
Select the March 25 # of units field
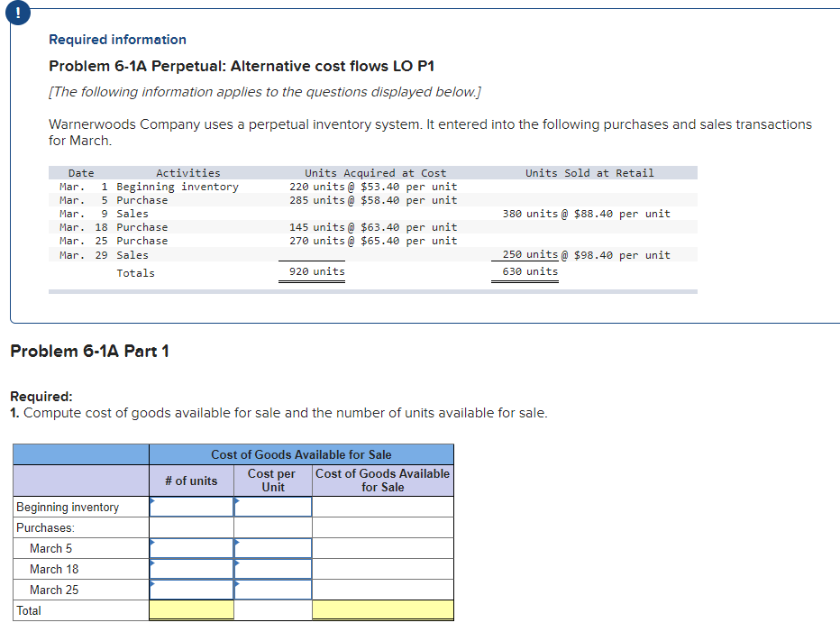(191, 590)
